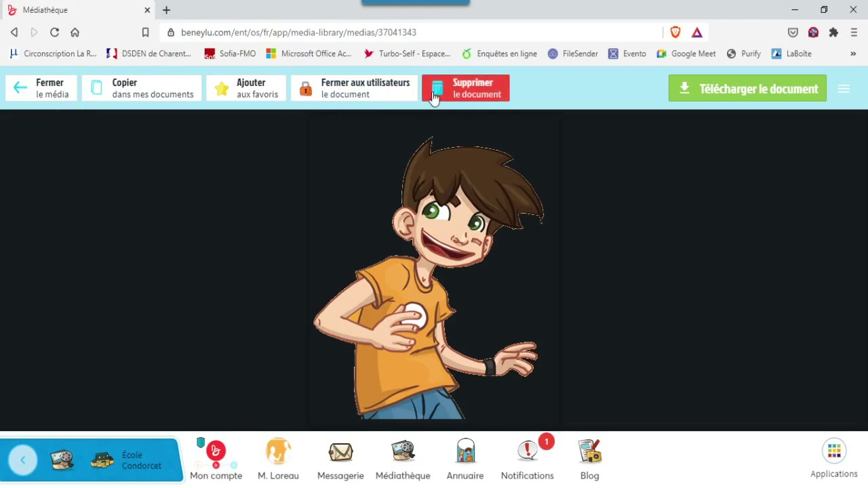Image resolution: width=868 pixels, height=488 pixels.
Task: Open Extensions puzzle icon
Action: pos(833,32)
